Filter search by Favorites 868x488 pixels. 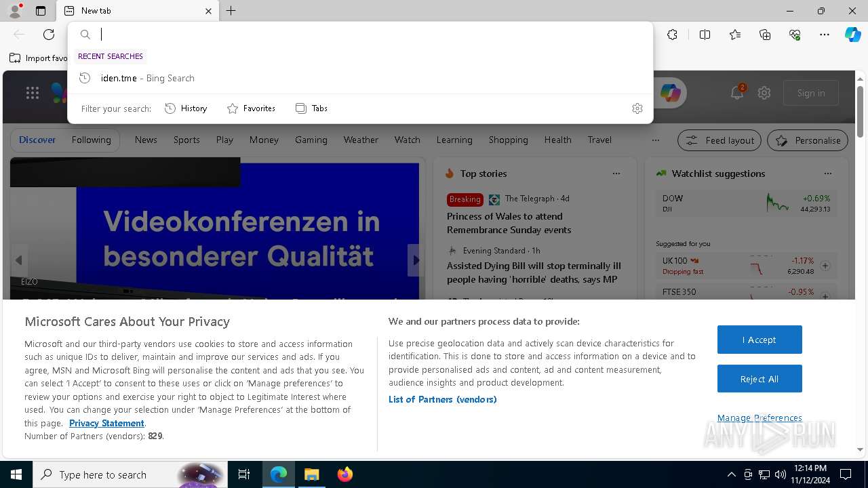click(x=251, y=108)
